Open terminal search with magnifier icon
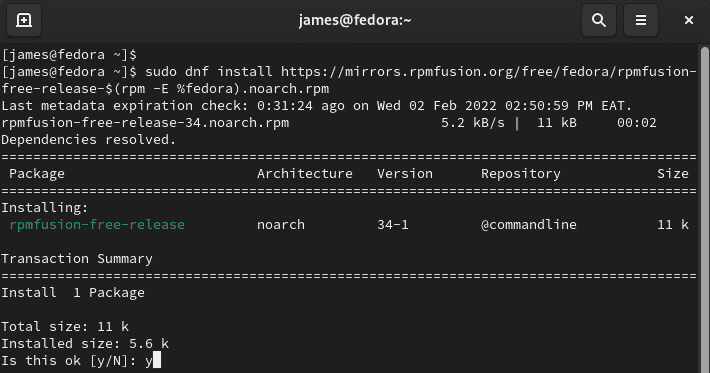Screen dimensions: 710x373 tap(599, 20)
